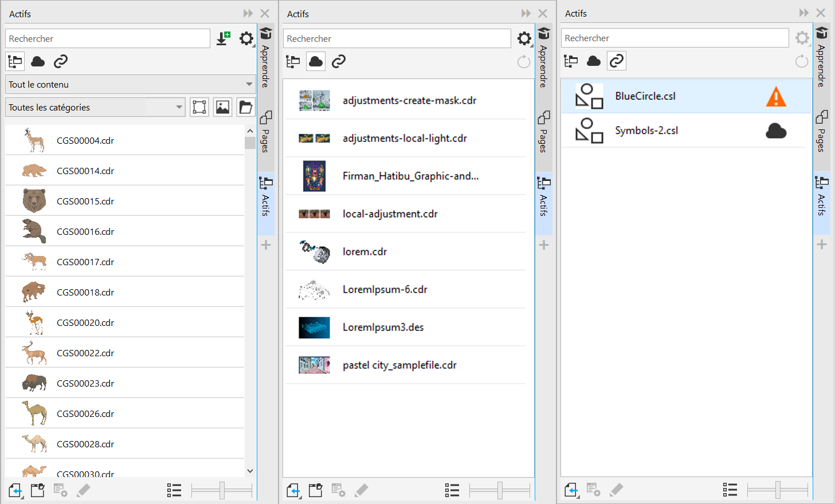This screenshot has height=504, width=835.
Task: Open the Apprendre tab next to the CGS00004.cdr panel
Action: click(265, 57)
